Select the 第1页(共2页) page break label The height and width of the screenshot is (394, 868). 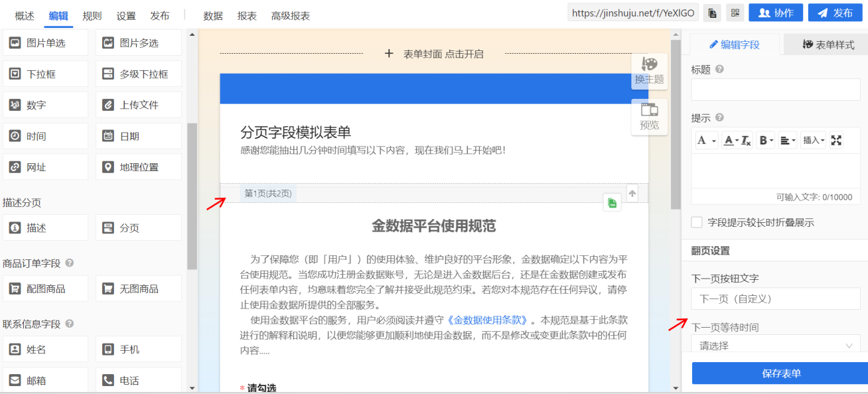pos(268,193)
